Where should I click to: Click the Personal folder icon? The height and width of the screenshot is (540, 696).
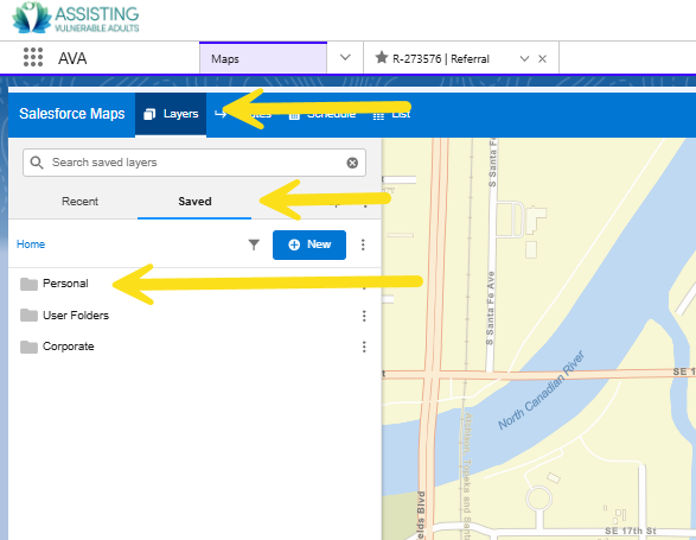(29, 284)
